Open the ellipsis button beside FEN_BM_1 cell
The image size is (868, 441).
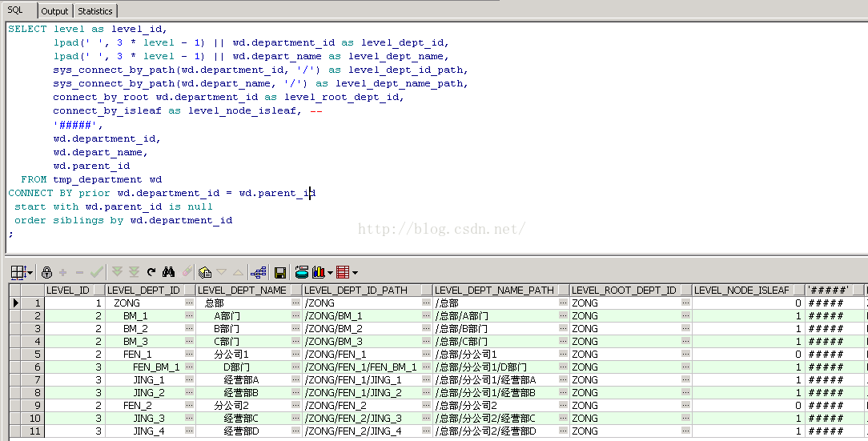point(189,367)
